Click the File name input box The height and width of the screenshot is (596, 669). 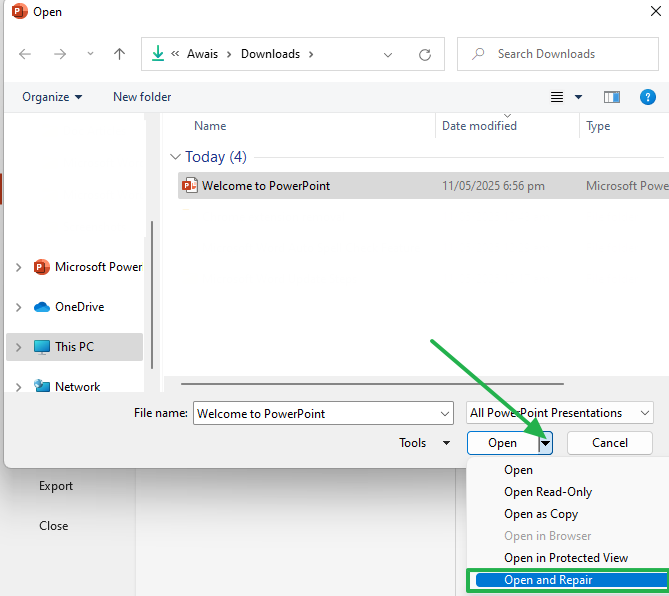[323, 413]
